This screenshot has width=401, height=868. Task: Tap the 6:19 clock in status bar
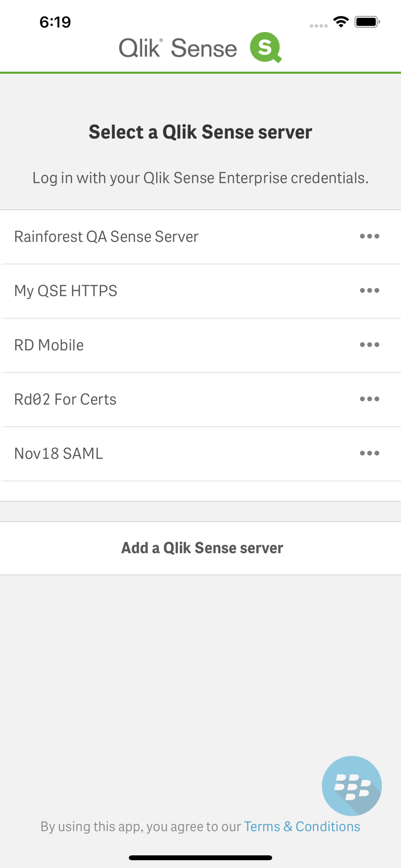point(55,22)
